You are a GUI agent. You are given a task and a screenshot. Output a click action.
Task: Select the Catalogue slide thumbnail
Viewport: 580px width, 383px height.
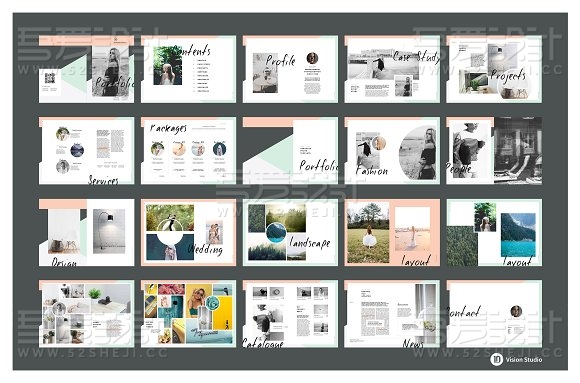tap(290, 314)
